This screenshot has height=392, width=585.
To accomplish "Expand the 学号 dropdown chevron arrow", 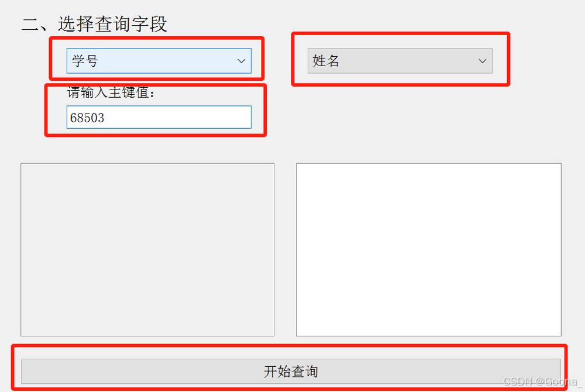I will pyautogui.click(x=242, y=61).
